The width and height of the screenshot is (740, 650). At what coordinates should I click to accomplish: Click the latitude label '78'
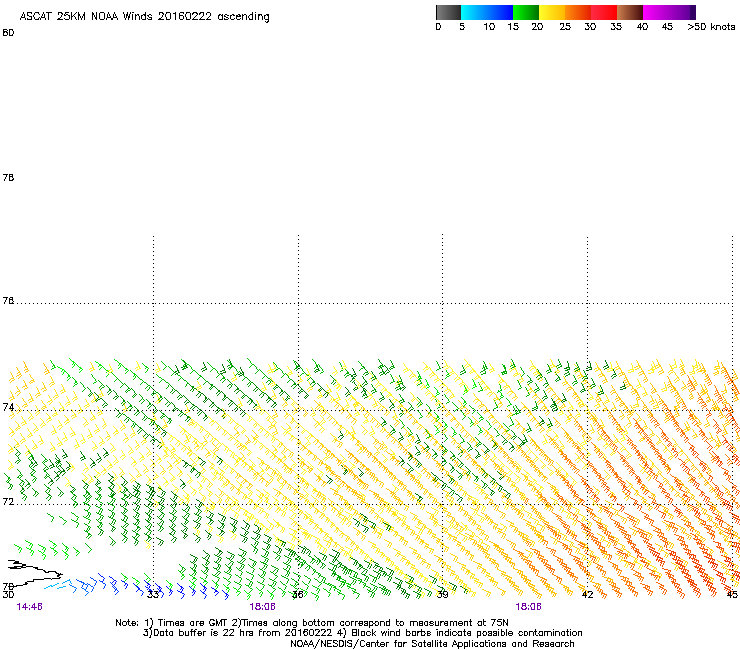8,177
